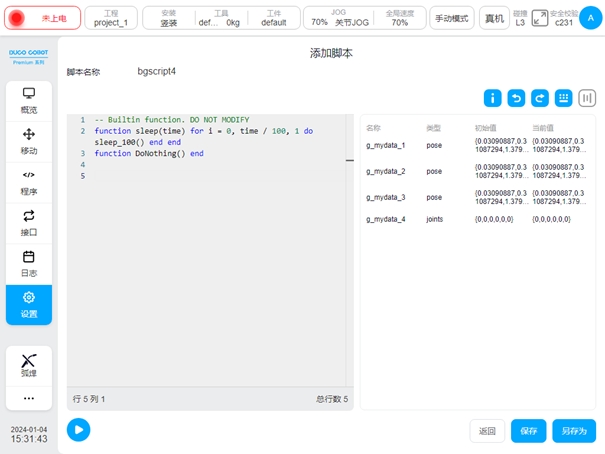The image size is (605, 454).
Task: Toggle the 手动模式 manual mode button
Action: [x=452, y=18]
